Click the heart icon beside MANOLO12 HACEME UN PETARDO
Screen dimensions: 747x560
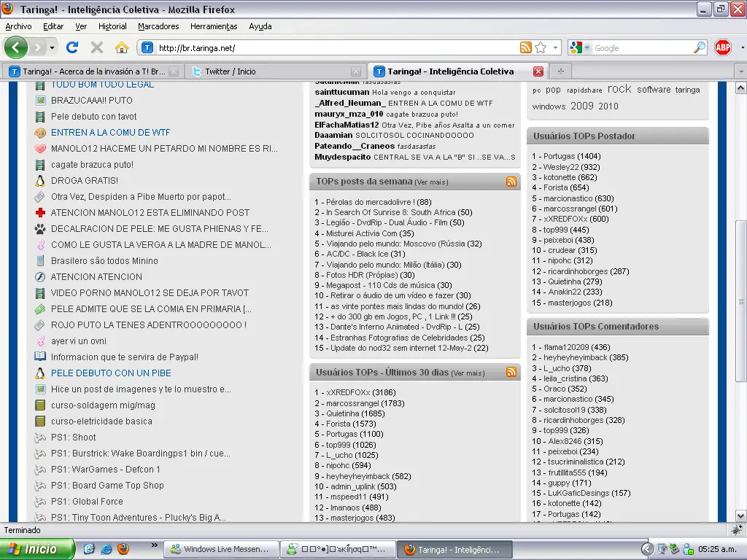tap(41, 149)
